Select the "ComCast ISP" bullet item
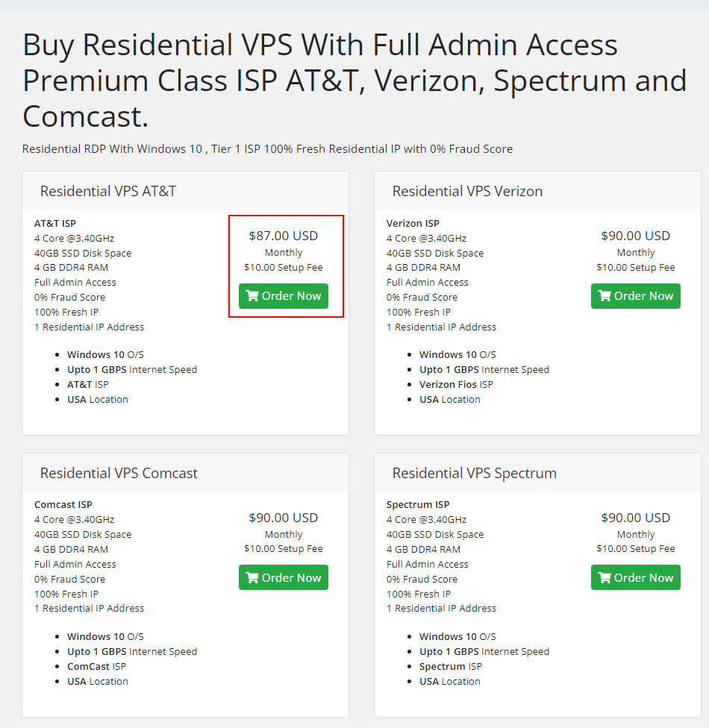Image resolution: width=709 pixels, height=728 pixels. [x=96, y=666]
